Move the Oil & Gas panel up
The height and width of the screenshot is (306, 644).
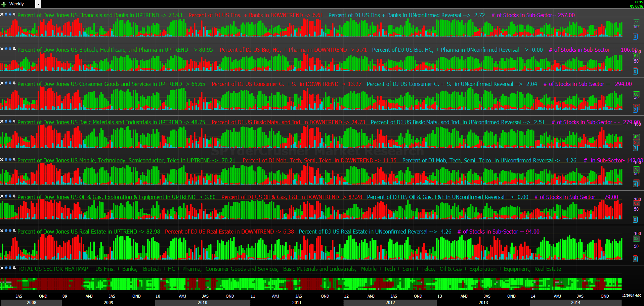click(x=6, y=196)
